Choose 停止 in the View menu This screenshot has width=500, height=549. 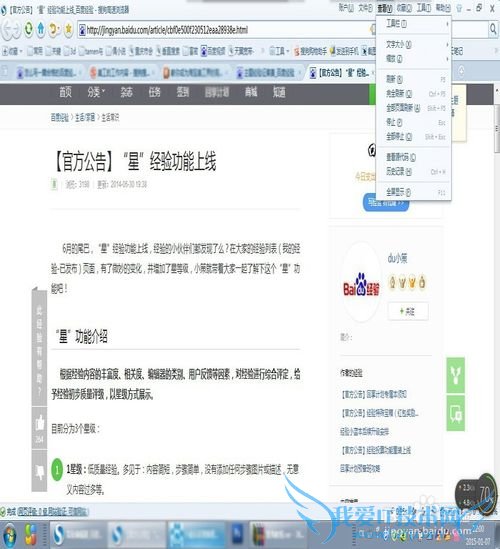[x=414, y=122]
